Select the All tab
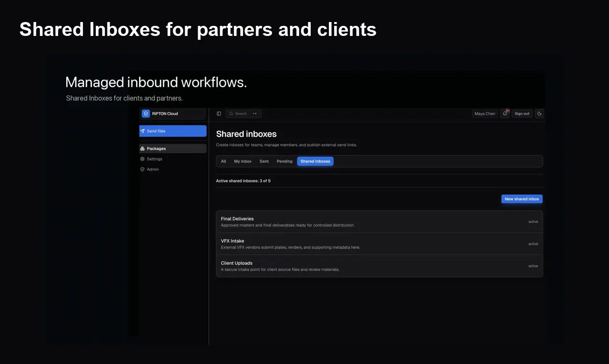 [x=223, y=161]
